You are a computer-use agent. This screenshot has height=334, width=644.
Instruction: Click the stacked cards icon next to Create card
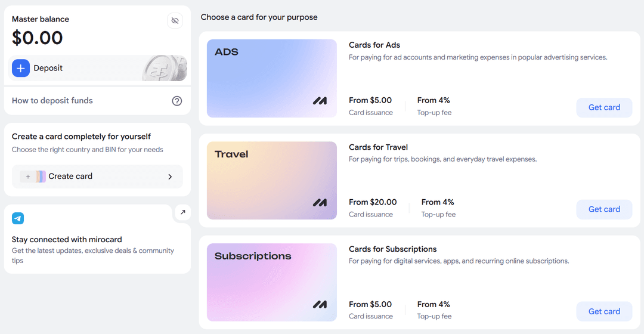pos(41,177)
